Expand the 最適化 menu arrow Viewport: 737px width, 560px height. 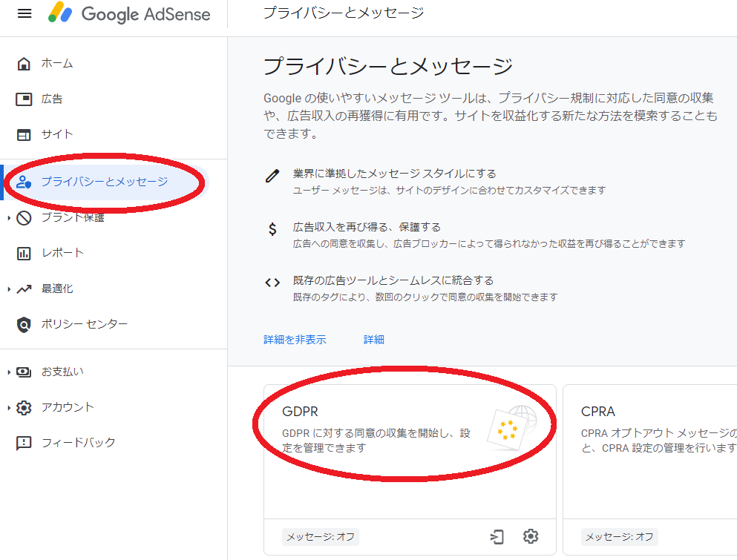(x=9, y=289)
